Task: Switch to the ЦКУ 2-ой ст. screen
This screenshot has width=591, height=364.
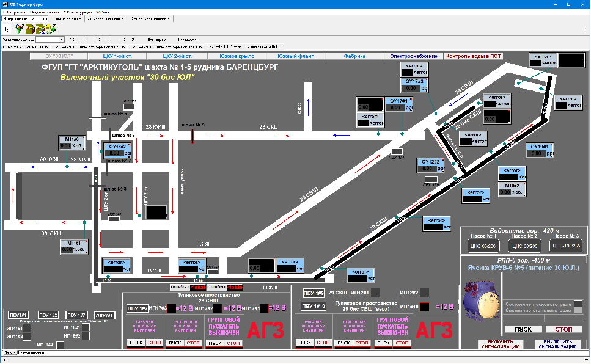Action: tap(177, 56)
